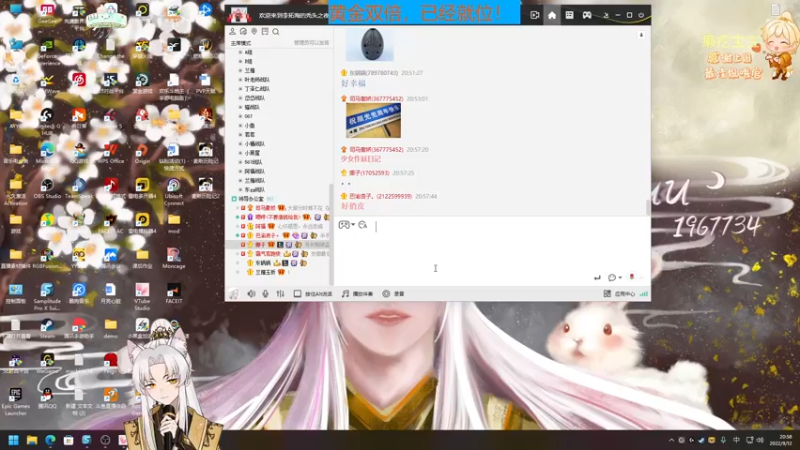The height and width of the screenshot is (450, 800).
Task: Select the A组 channel
Action: pyautogui.click(x=248, y=52)
